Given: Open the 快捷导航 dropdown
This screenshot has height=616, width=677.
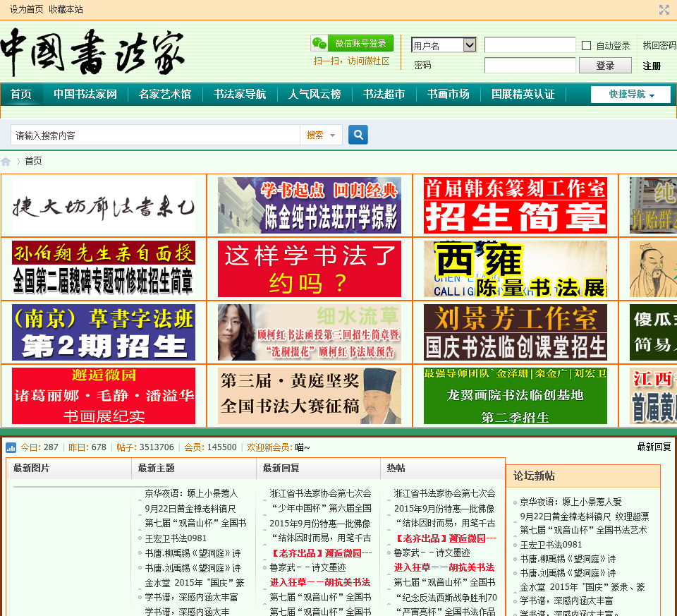Looking at the screenshot, I should (630, 94).
